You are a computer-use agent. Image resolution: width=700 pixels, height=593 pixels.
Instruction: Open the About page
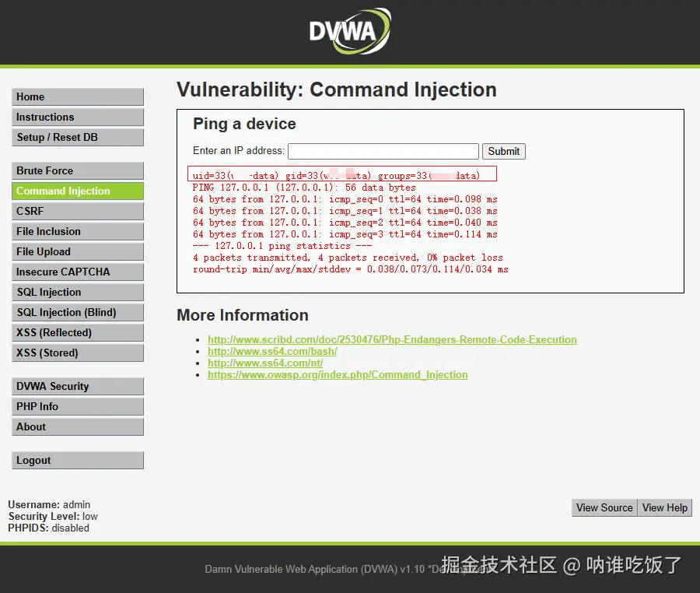pyautogui.click(x=78, y=426)
